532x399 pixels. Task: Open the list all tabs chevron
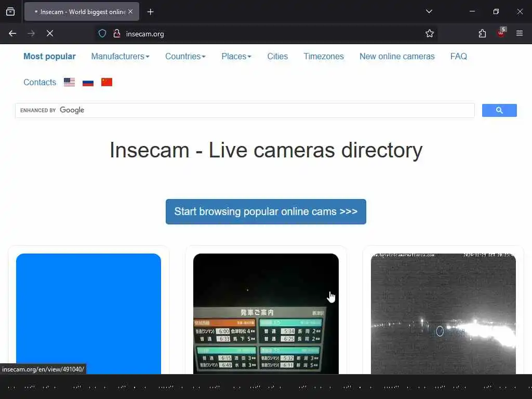[429, 11]
